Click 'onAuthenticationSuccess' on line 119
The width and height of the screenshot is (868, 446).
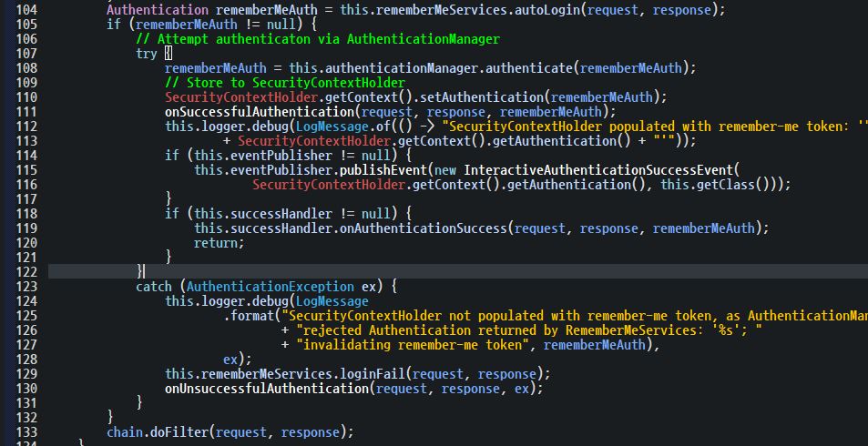coord(424,228)
